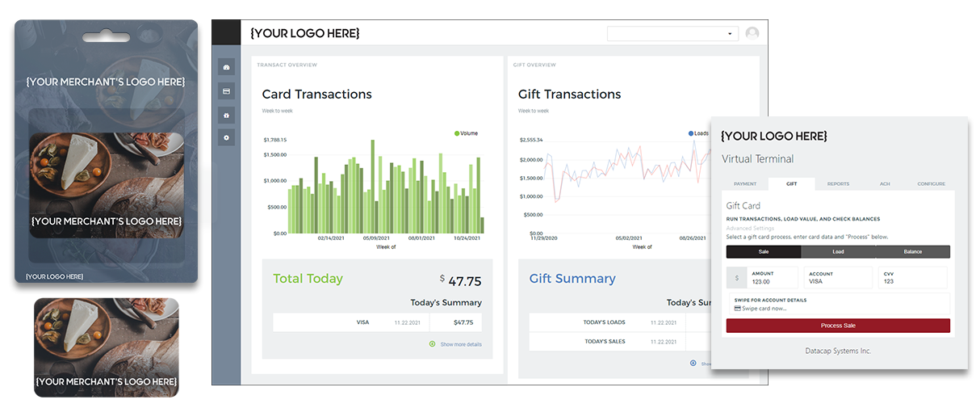Viewport: 980px width, 404px height.
Task: Expand Show more details under Today's Summary
Action: tap(461, 344)
